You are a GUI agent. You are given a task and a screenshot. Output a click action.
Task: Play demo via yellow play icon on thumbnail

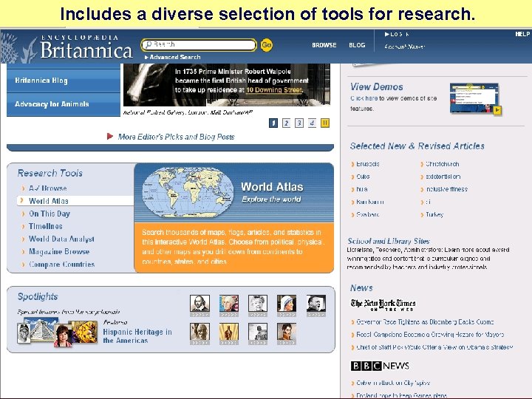[497, 110]
